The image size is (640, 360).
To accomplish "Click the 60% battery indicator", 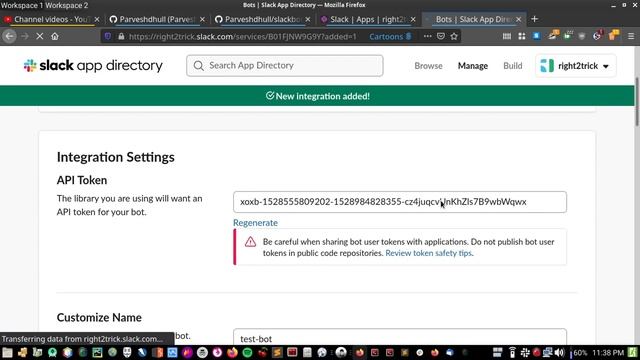I will 578,353.
